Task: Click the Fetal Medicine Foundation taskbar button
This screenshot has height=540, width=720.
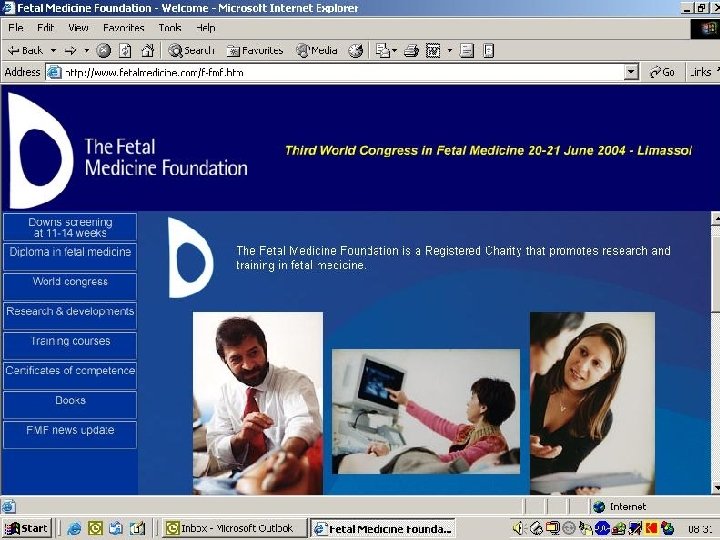Action: pos(383,529)
